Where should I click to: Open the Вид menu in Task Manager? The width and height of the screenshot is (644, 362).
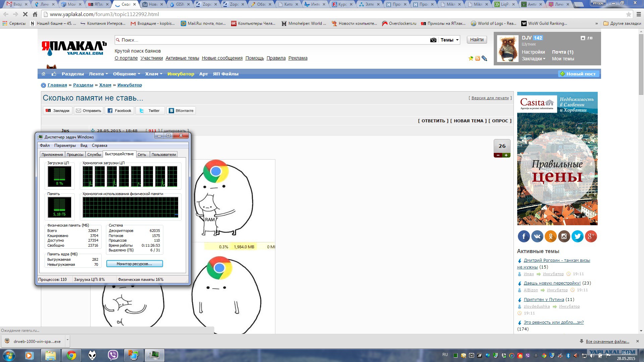point(84,145)
